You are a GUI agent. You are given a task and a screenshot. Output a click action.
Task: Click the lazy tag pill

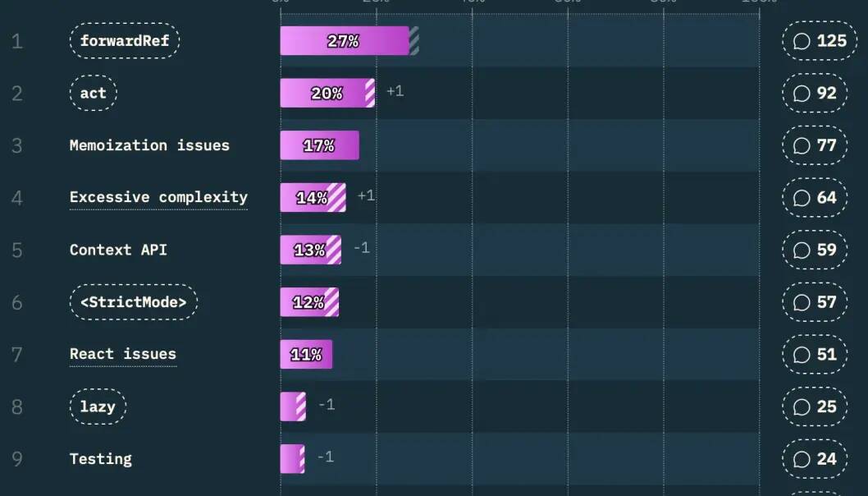pyautogui.click(x=98, y=406)
